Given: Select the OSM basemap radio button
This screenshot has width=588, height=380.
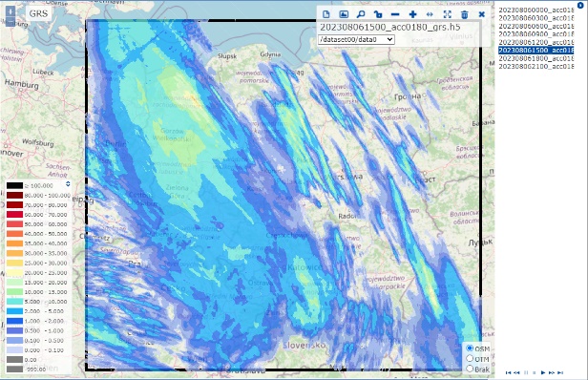Looking at the screenshot, I should 470,348.
